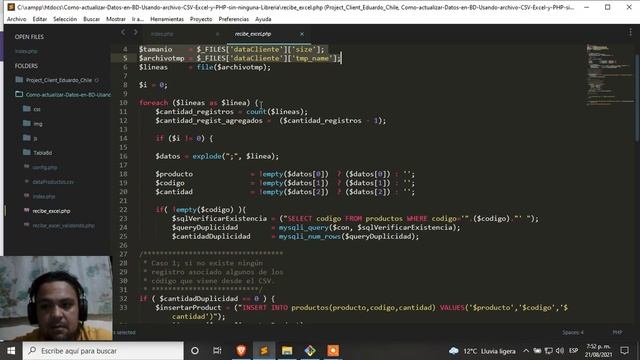Click the 12°C Lluvia ligera weather text
Viewport: 640px width, 360px height.
coord(489,351)
